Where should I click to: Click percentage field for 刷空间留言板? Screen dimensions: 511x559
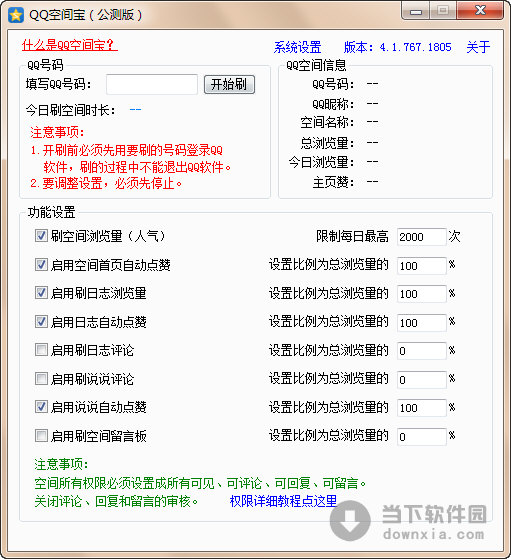tap(421, 437)
